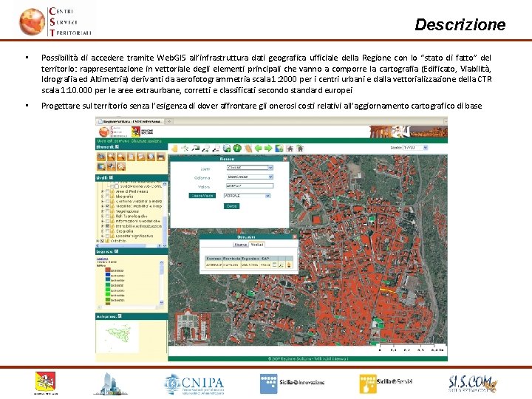
Task: Click the red legend swatch
Action: 108,270
